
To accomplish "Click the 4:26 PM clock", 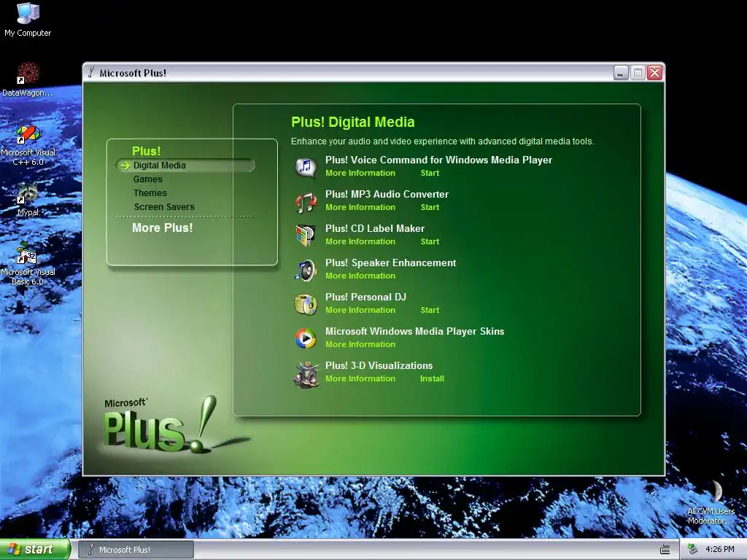I will (720, 549).
